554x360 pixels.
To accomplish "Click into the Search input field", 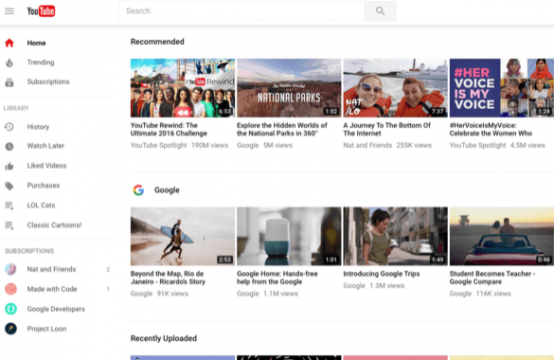I will [x=242, y=11].
